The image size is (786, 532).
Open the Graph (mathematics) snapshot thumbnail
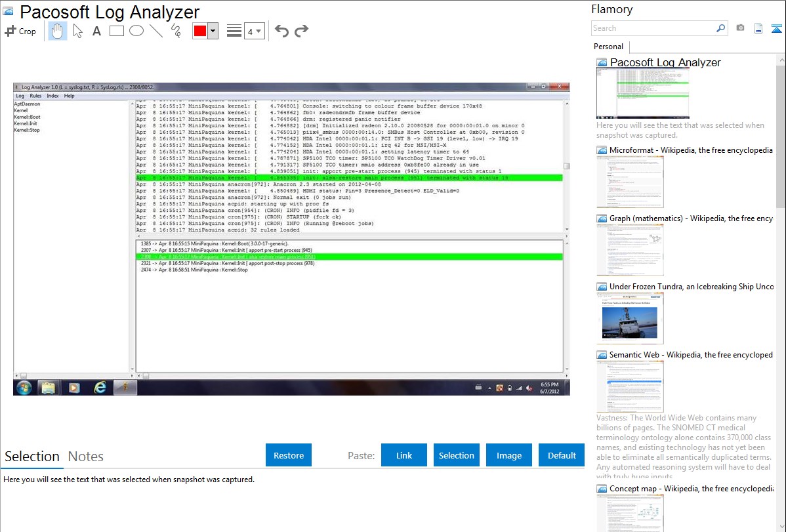630,250
